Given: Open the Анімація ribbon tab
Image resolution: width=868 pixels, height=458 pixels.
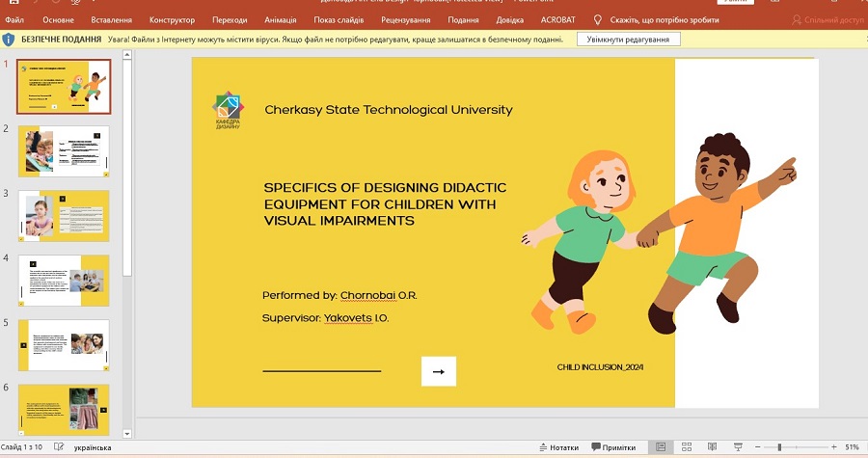Looking at the screenshot, I should [280, 20].
